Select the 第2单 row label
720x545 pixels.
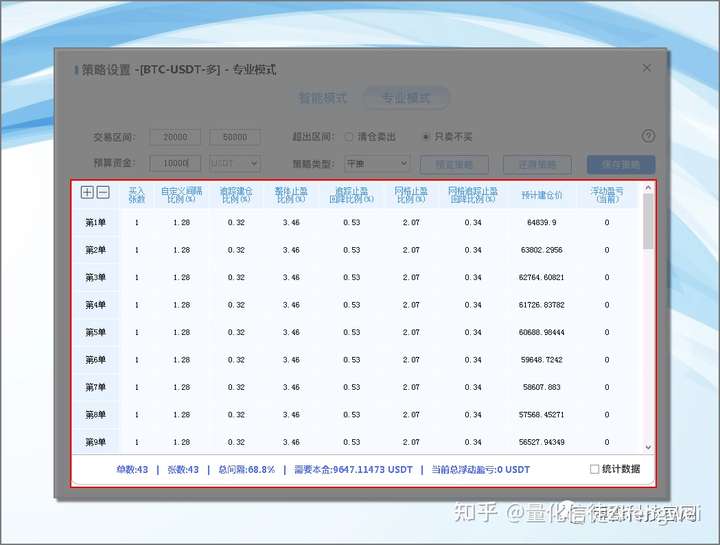pos(96,250)
